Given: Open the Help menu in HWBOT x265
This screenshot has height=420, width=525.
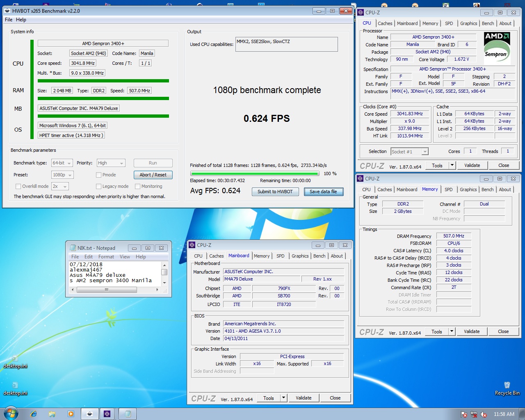Looking at the screenshot, I should (21, 20).
